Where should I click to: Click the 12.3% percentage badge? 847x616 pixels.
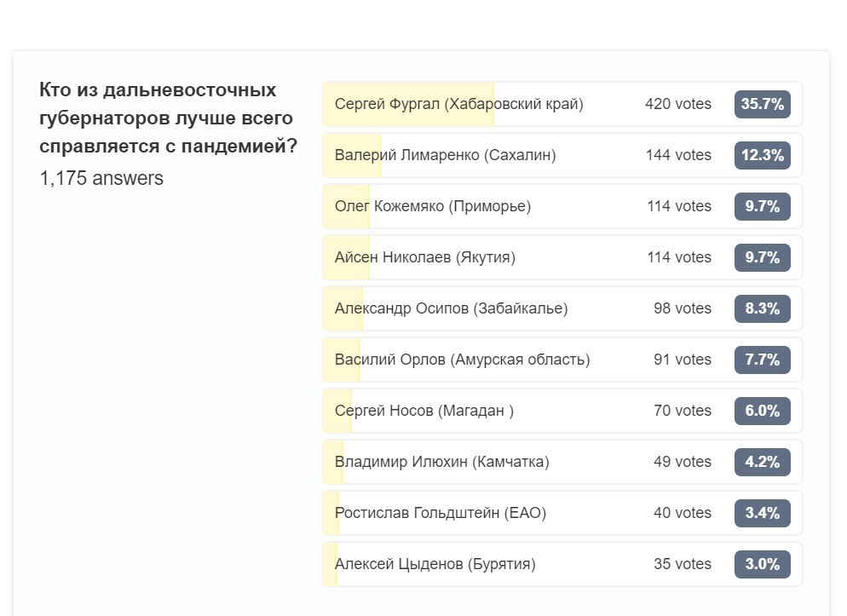click(762, 155)
